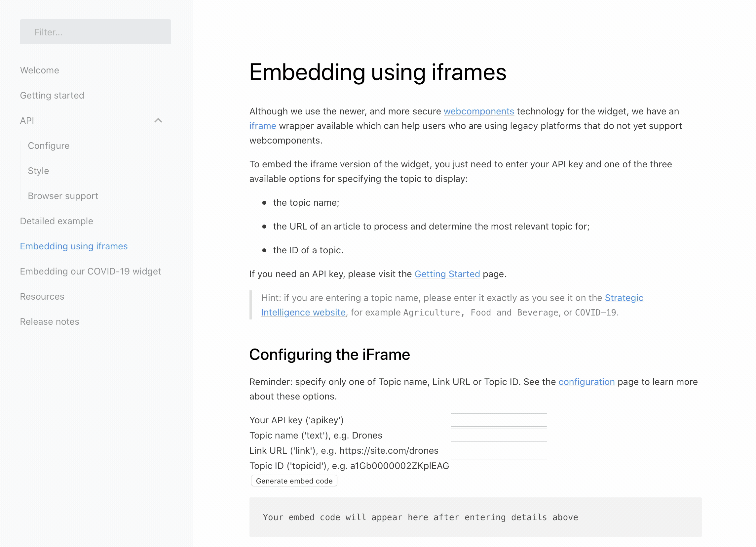Viewport: 756px width, 547px height.
Task: Follow the webcomponents link
Action: (x=479, y=111)
